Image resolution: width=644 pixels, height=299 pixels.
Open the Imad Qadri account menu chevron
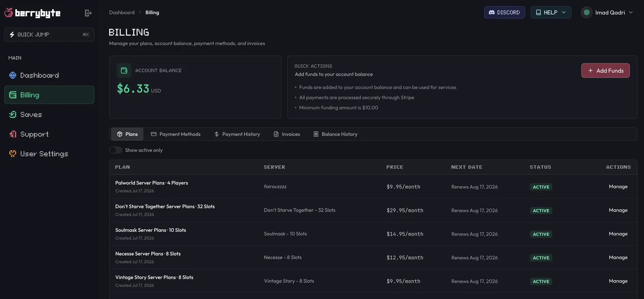pos(631,12)
